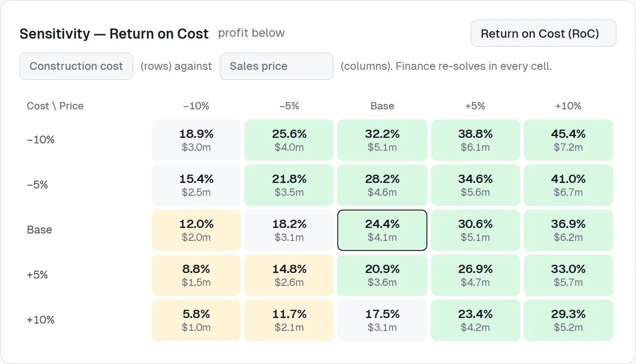Click the amber cell showing 5.8% and $1.0m
Viewport: 636px width, 364px height.
pyautogui.click(x=196, y=320)
